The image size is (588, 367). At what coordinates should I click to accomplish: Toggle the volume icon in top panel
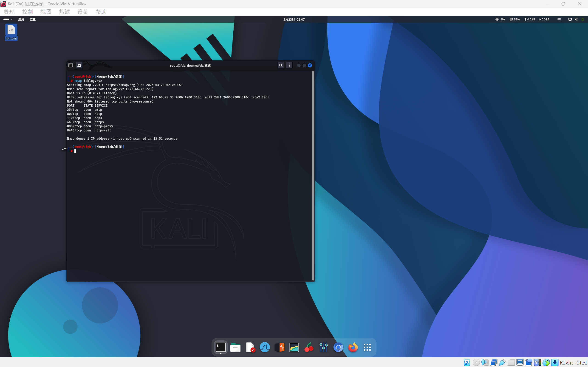point(576,19)
